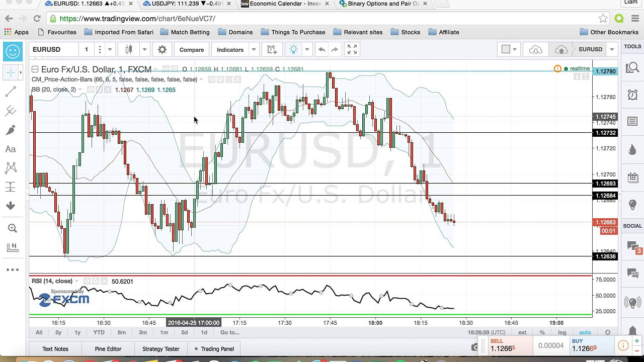Expand the RSI indicator options arrow
This screenshot has width=644, height=362.
click(x=76, y=281)
